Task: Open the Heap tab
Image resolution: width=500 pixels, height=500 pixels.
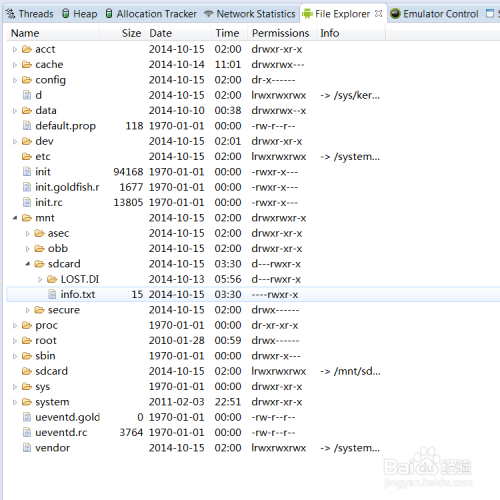Action: (80, 14)
